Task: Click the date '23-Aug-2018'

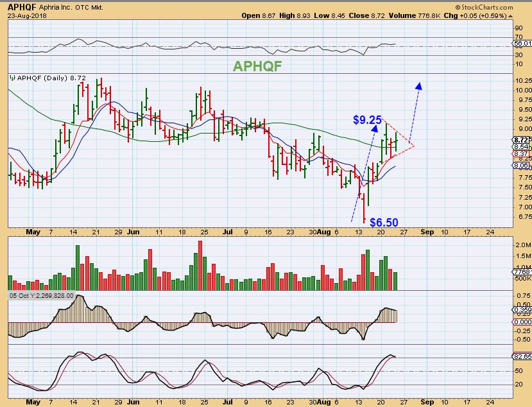Action: point(27,15)
